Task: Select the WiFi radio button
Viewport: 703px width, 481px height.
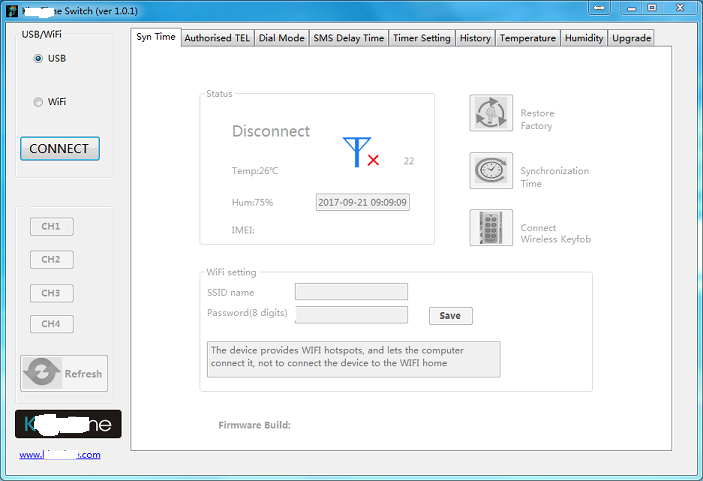Action: [39, 101]
